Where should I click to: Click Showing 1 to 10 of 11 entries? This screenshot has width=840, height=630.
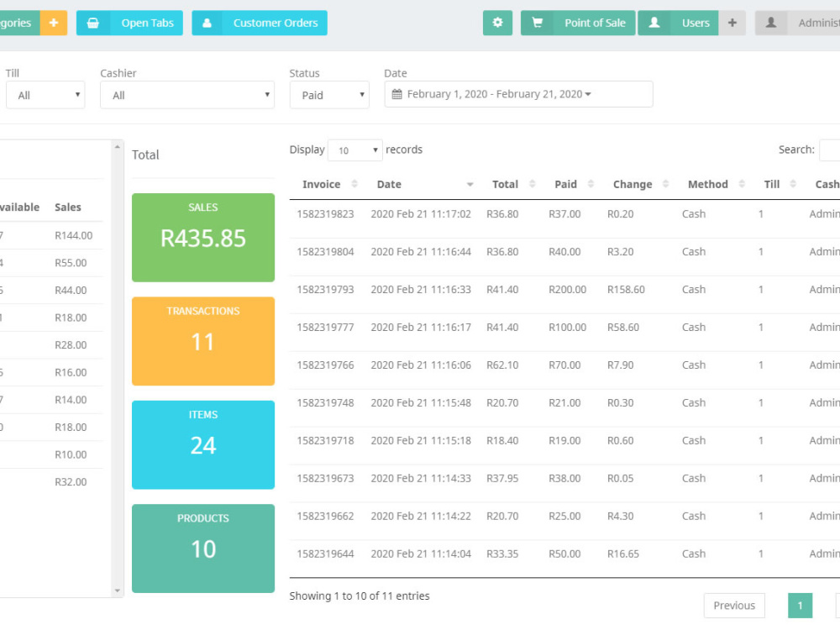360,596
